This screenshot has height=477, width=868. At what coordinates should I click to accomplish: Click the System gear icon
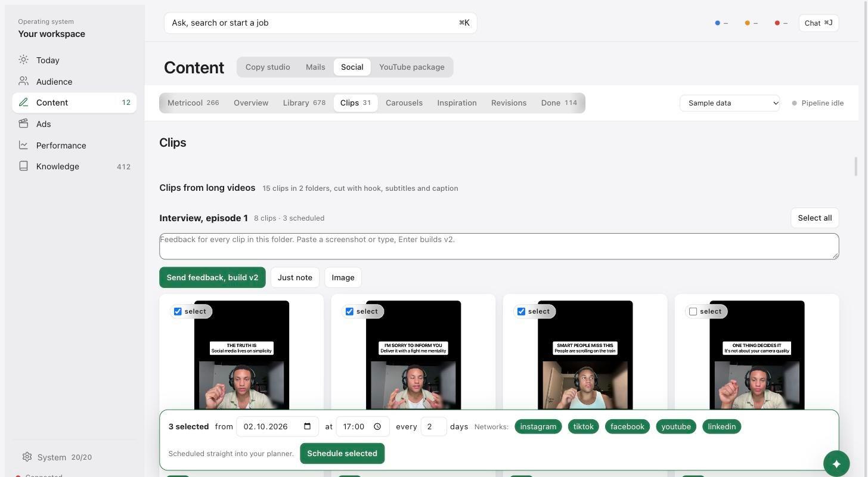click(27, 457)
